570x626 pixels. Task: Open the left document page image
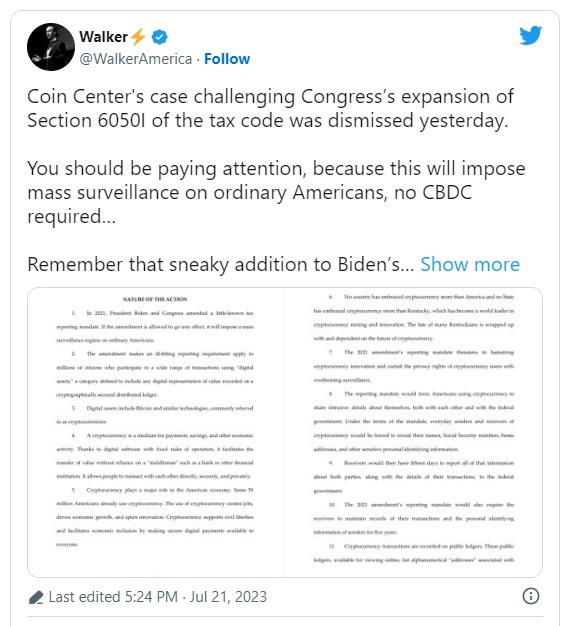pos(155,432)
